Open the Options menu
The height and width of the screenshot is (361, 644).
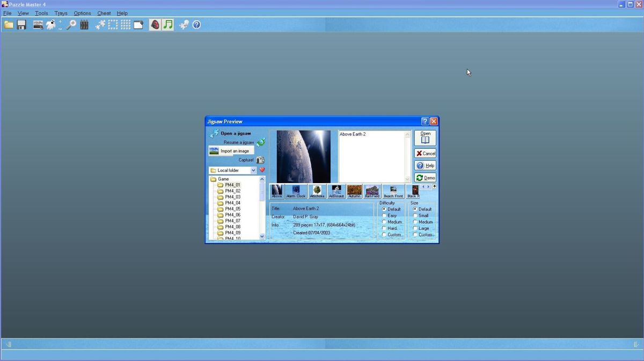(82, 13)
